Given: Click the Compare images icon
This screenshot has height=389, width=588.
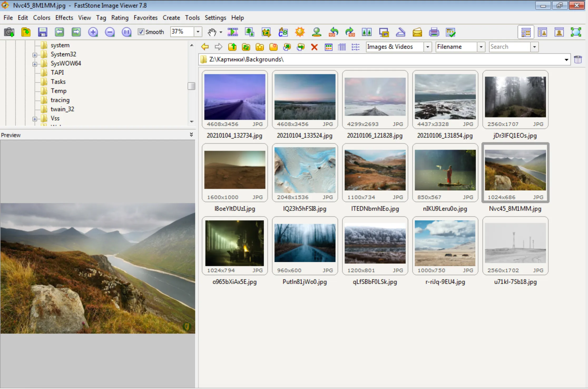Looking at the screenshot, I should [366, 32].
